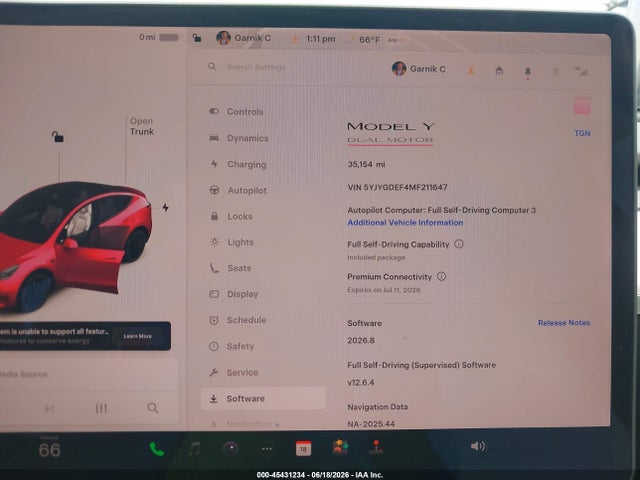
Task: Tap Open Trunk on the car view
Action: pos(142,126)
